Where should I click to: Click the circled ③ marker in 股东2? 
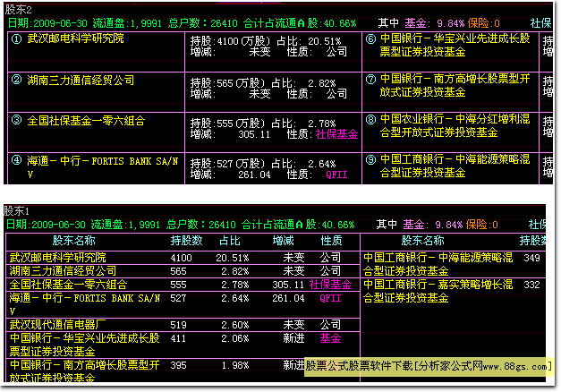[16, 120]
